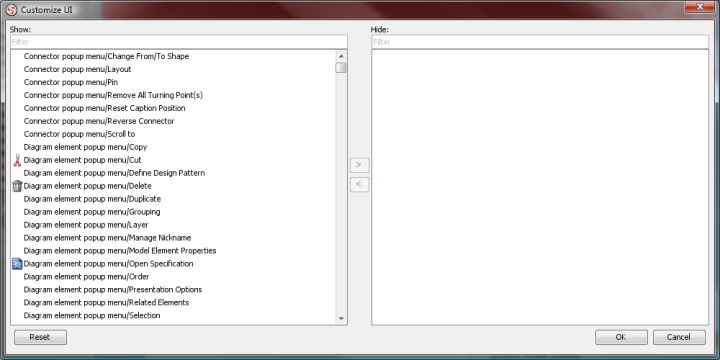Click the Show list scrollbar thumb
720x360 pixels.
click(341, 68)
